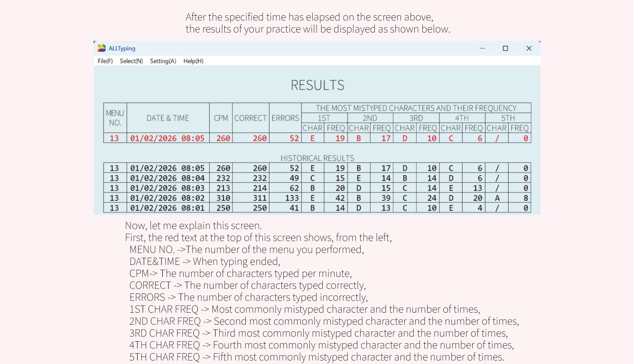Click the CORRECT column header
Image resolution: width=634 pixels, height=364 pixels.
pos(251,118)
